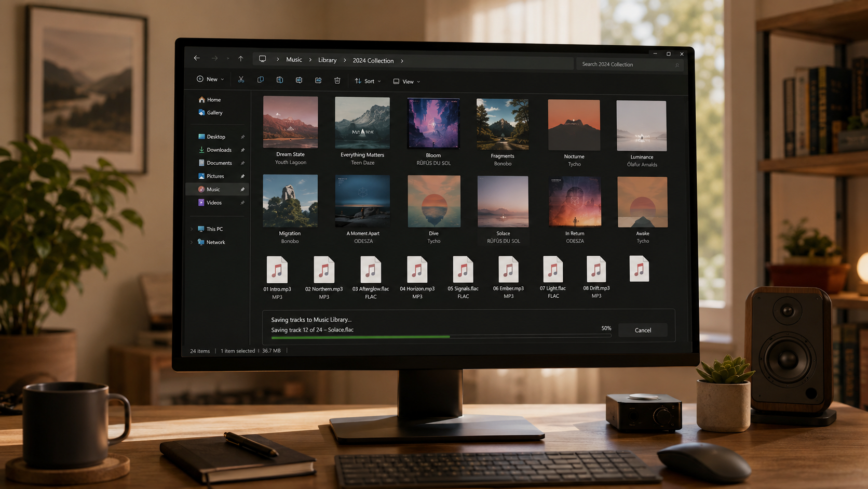868x489 pixels.
Task: Go to Library breadcrumb
Action: pyautogui.click(x=327, y=60)
